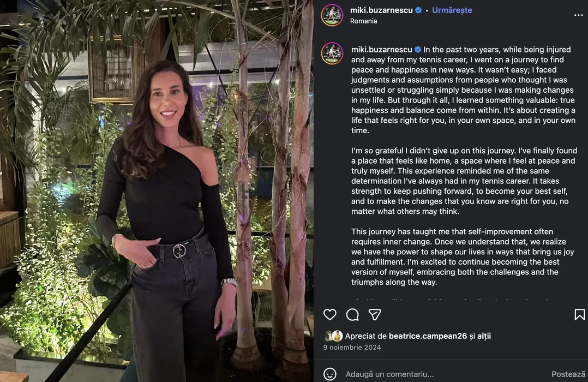
Task: Click miki.buzarnescu username in caption
Action: [x=381, y=50]
